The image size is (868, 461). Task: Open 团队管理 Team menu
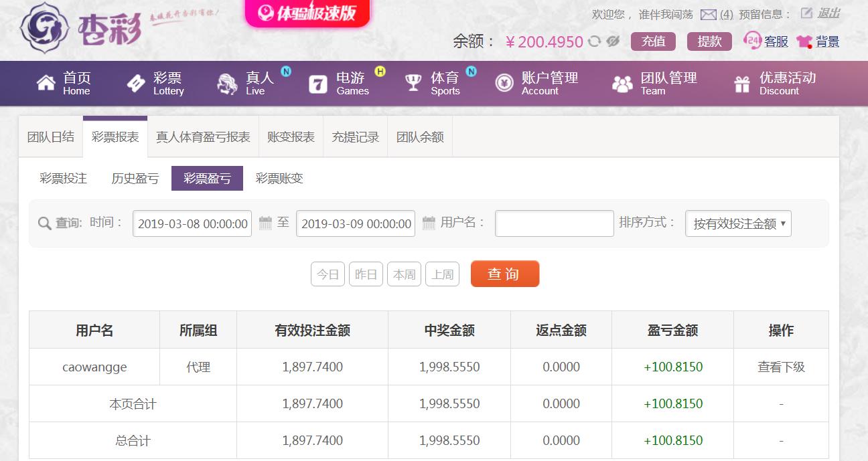(655, 84)
